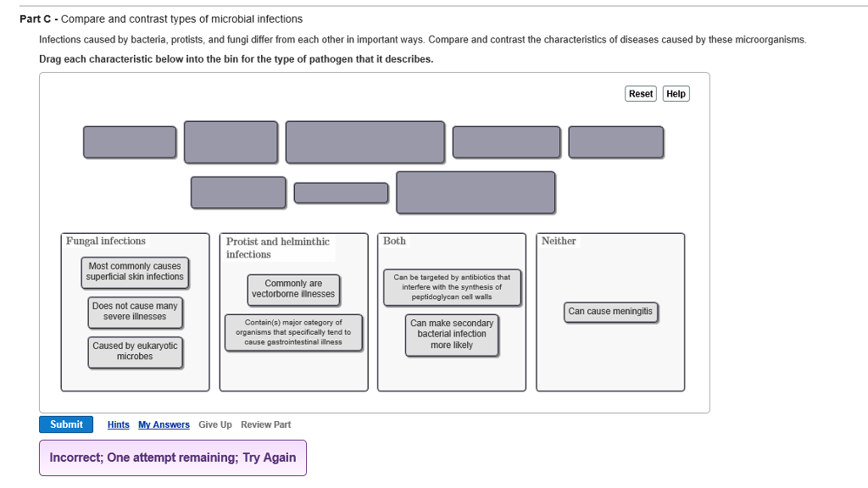
Task: Select 'Does not cause many severe illnesses' tile
Action: [x=135, y=312]
